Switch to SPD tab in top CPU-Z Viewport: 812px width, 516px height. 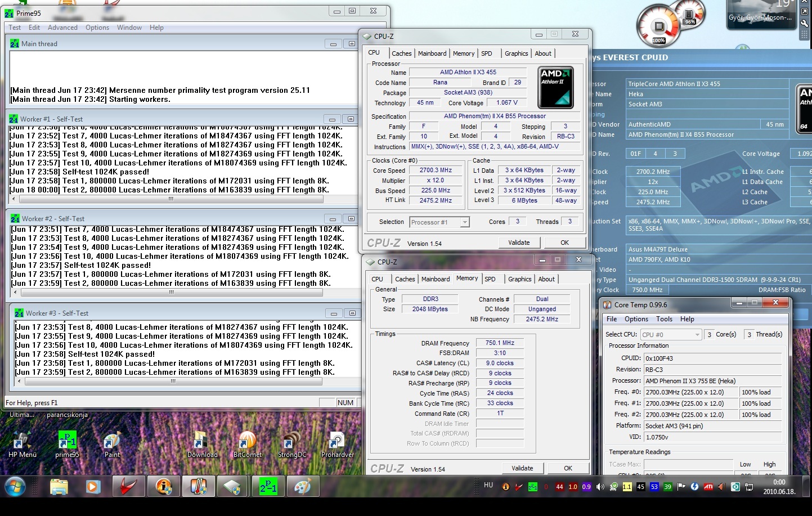click(487, 53)
